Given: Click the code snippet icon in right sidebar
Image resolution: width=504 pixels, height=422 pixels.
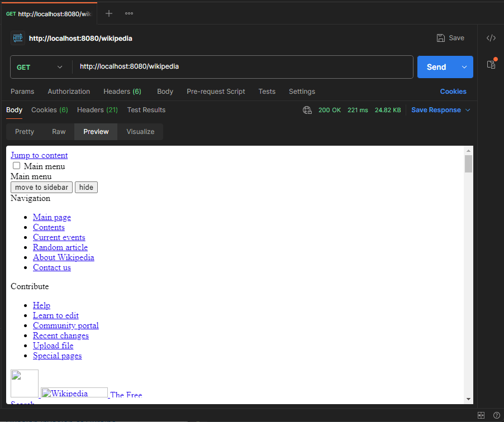Looking at the screenshot, I should pos(491,38).
